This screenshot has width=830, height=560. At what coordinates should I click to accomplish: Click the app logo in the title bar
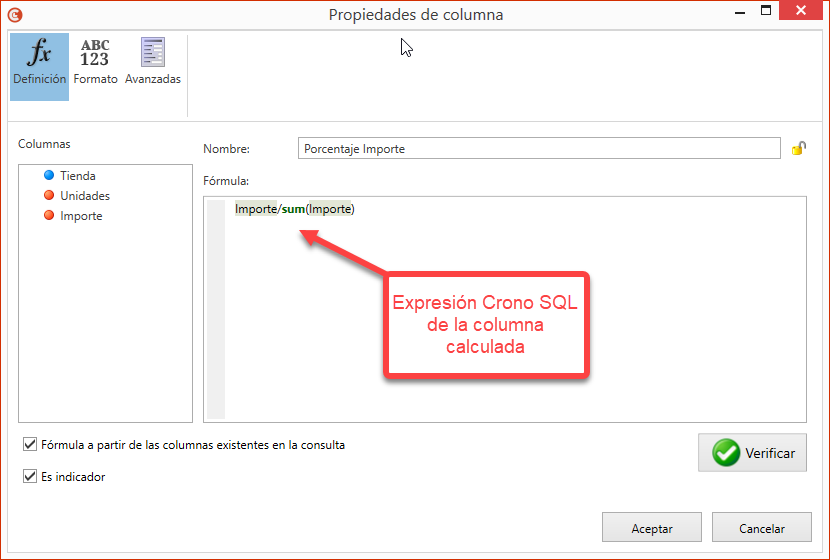[x=13, y=14]
